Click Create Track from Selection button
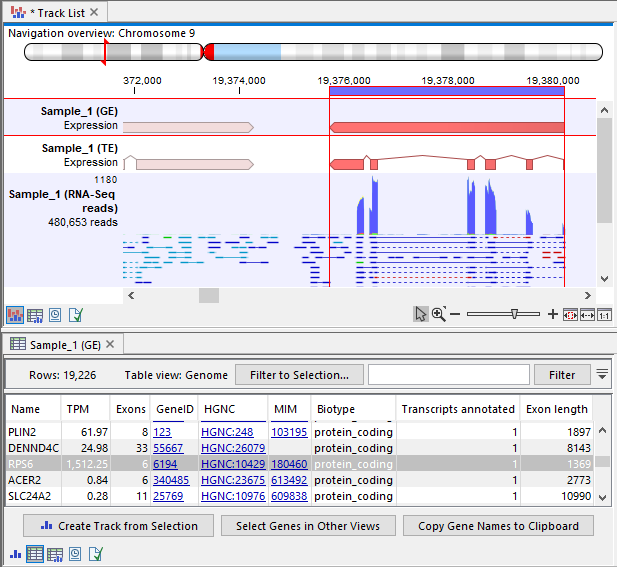 coord(119,526)
